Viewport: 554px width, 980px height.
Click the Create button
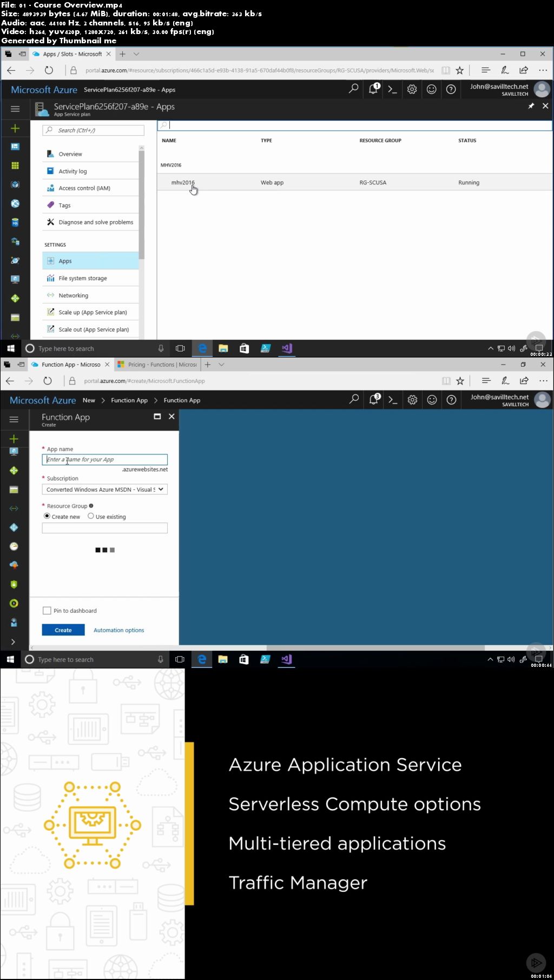[x=63, y=630]
